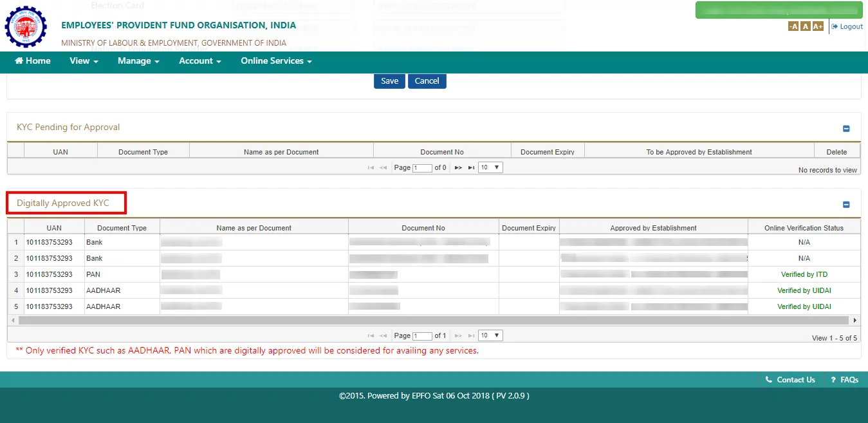Click AADHAAR document type in row 4

122,290
